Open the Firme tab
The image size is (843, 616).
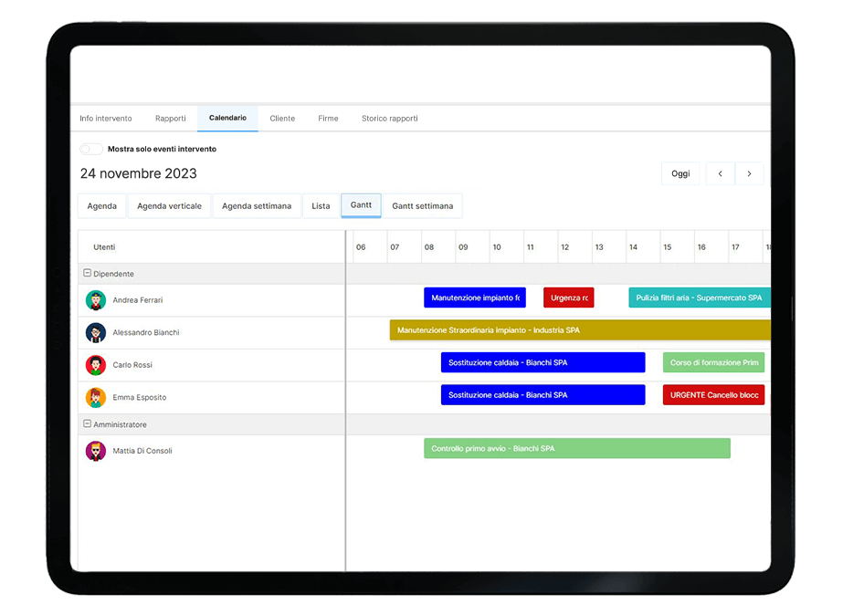click(328, 119)
